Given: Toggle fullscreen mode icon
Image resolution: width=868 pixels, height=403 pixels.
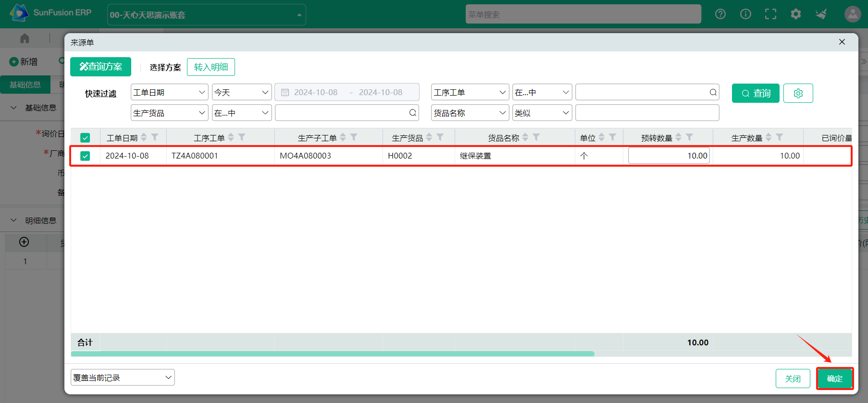Looking at the screenshot, I should coord(770,14).
